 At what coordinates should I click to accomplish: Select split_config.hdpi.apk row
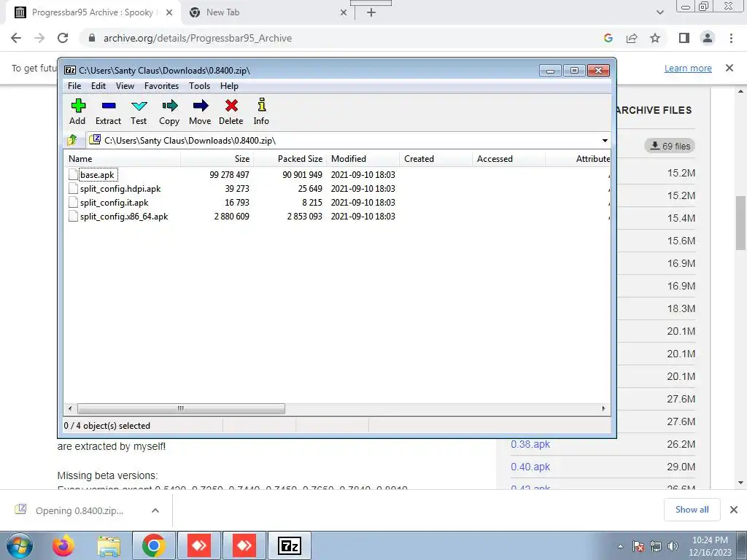337,189
